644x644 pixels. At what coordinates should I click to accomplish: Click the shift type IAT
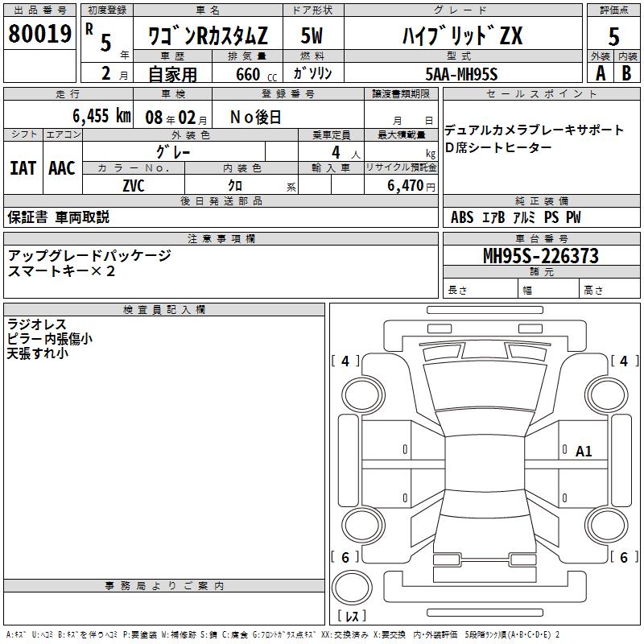pyautogui.click(x=23, y=168)
